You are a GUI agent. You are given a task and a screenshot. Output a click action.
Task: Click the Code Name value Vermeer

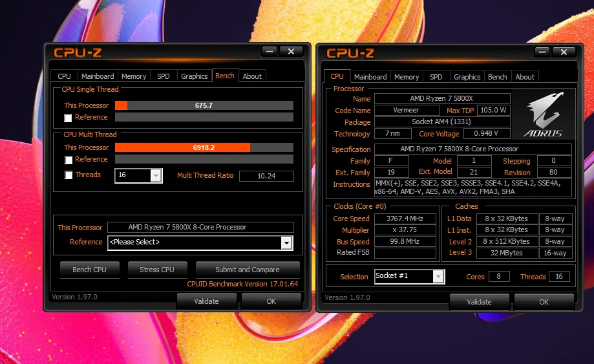point(407,110)
